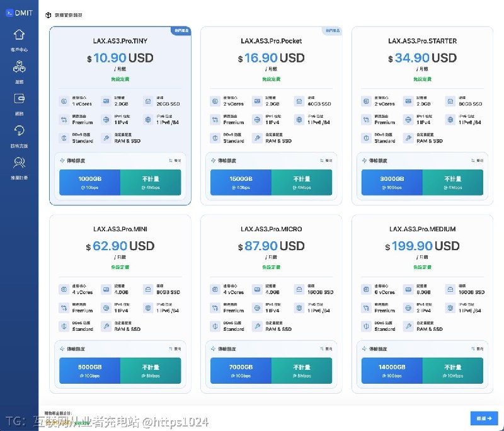Click the blue Continue arrow button
This screenshot has width=504, height=431.
[484, 418]
